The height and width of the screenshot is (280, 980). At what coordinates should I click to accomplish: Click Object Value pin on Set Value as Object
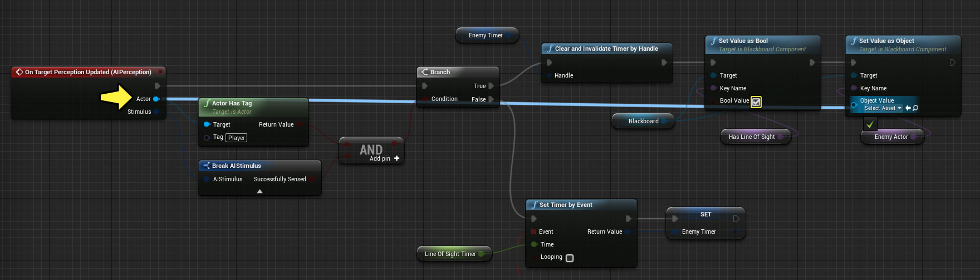[x=854, y=104]
